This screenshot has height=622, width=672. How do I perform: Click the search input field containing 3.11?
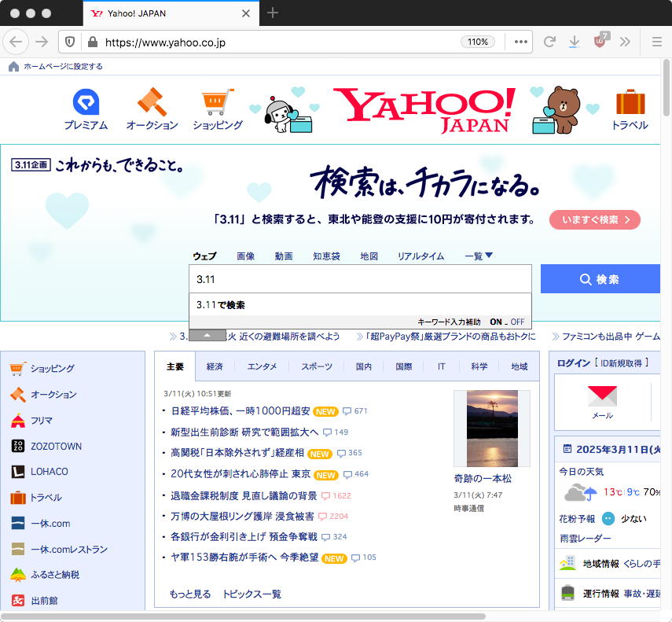pos(360,279)
